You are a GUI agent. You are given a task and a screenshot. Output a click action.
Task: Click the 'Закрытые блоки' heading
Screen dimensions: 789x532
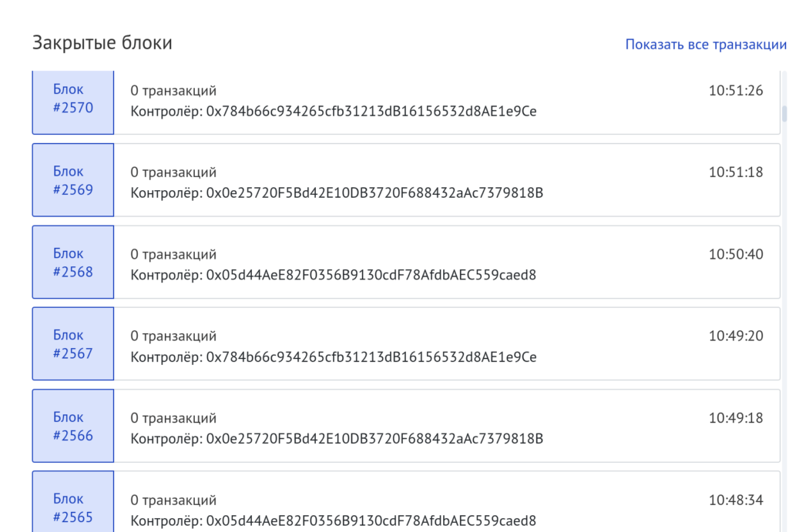[x=102, y=43]
